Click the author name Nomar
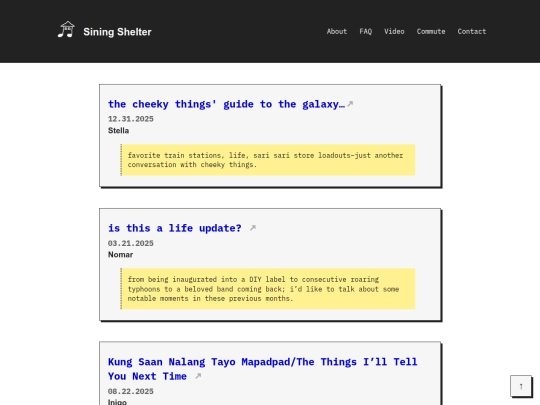 click(120, 255)
